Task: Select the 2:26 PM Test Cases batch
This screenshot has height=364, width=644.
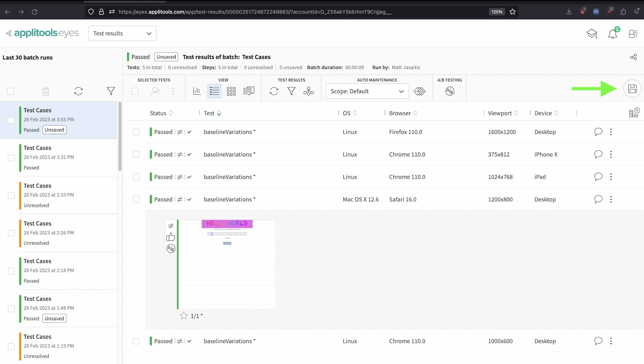Action: [58, 233]
